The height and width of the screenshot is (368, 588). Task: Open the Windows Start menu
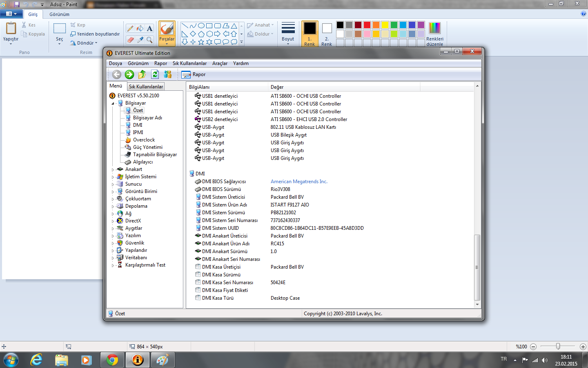[x=11, y=360]
